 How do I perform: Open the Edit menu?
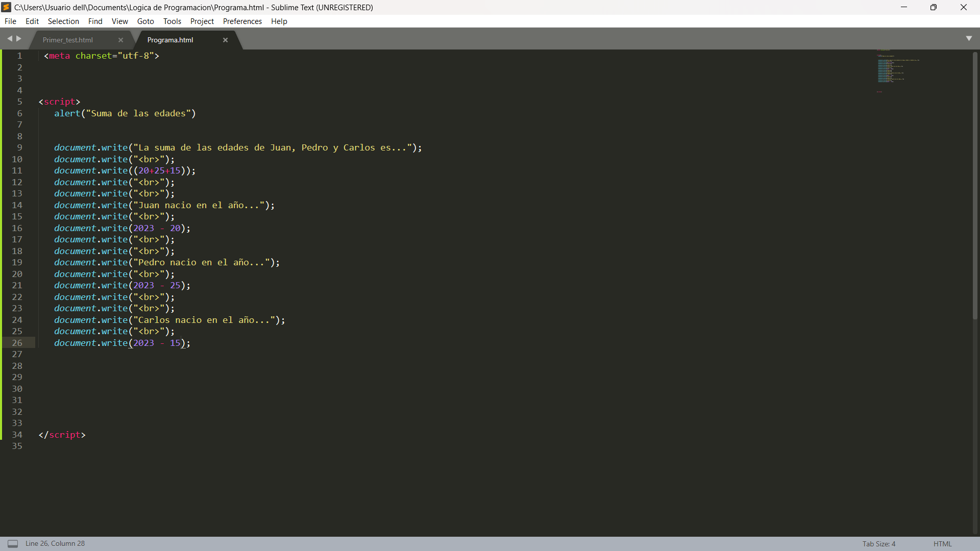coord(32,21)
